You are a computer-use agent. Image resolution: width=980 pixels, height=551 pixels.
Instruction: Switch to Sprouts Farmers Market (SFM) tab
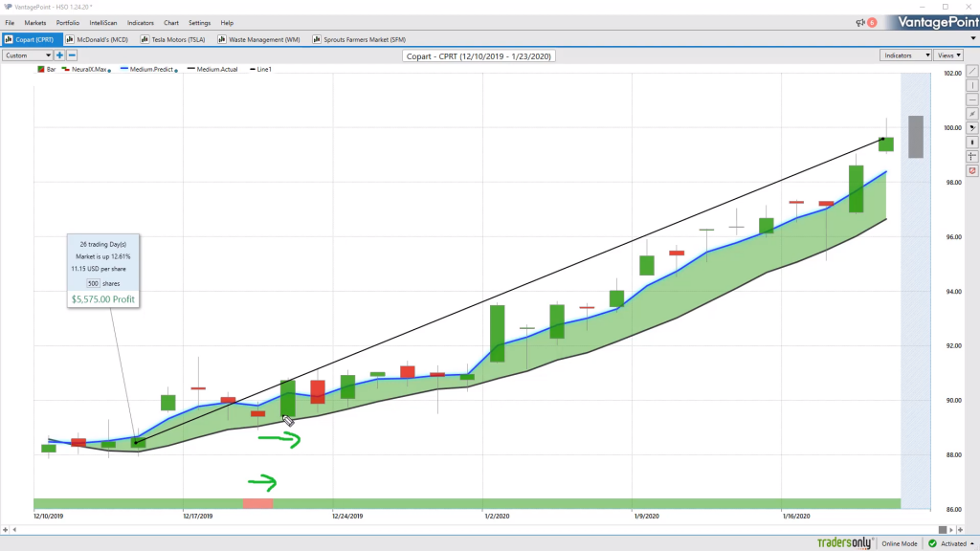pos(360,39)
